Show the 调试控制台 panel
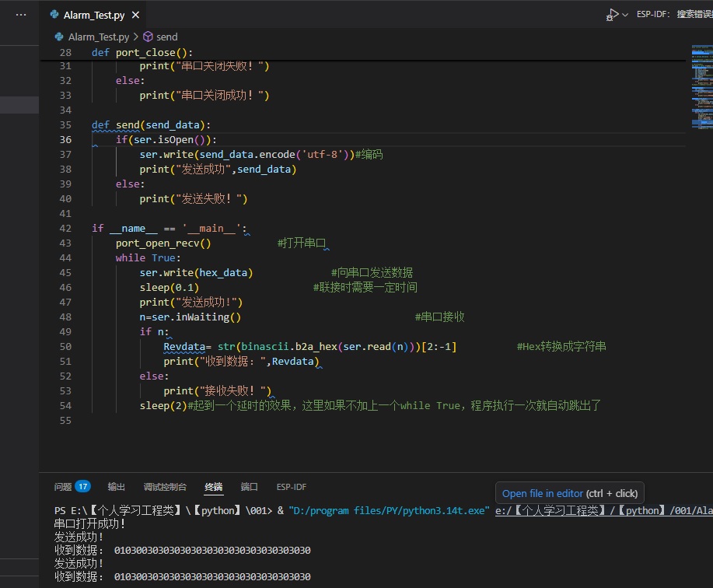Viewport: 713px width, 588px height. point(165,487)
